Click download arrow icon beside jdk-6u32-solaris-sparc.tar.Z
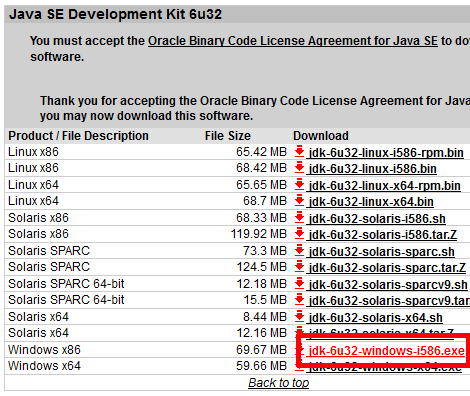Screen dimensions: 470x396 [x=299, y=266]
